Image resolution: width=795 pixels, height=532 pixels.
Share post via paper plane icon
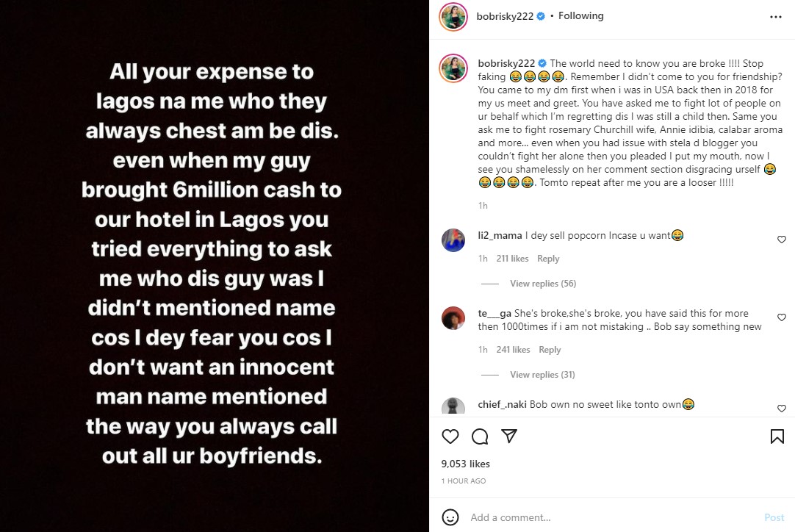pos(508,436)
